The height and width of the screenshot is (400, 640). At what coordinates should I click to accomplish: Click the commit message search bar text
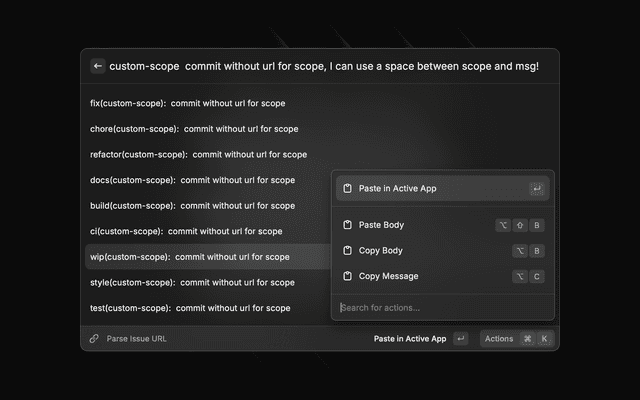(324, 66)
